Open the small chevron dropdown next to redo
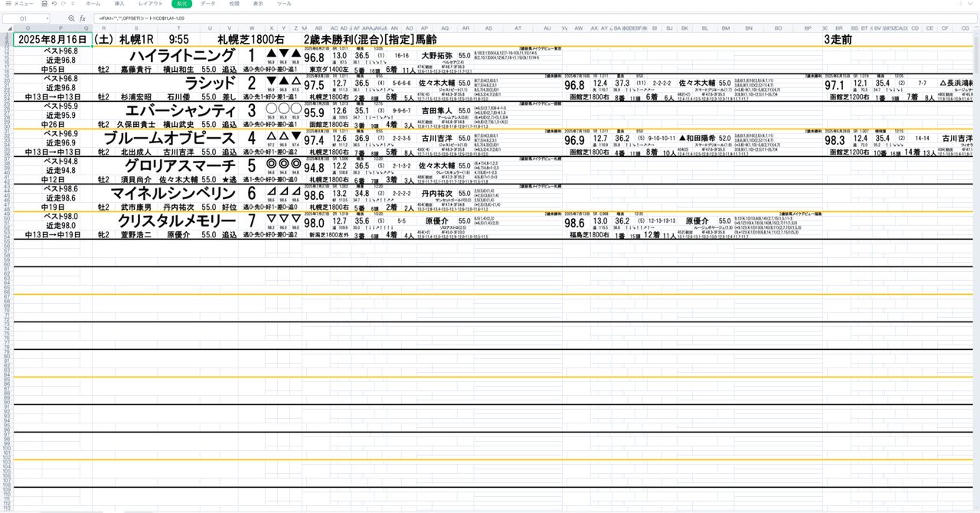The image size is (980, 513). click(73, 4)
